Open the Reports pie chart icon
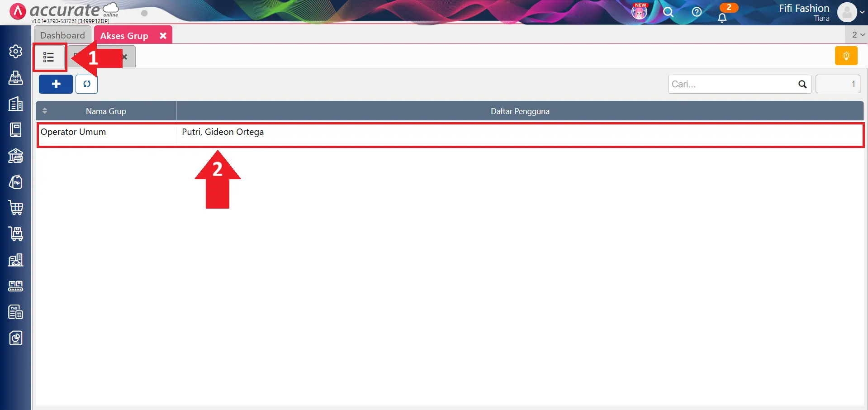This screenshot has width=868, height=410. [x=16, y=338]
